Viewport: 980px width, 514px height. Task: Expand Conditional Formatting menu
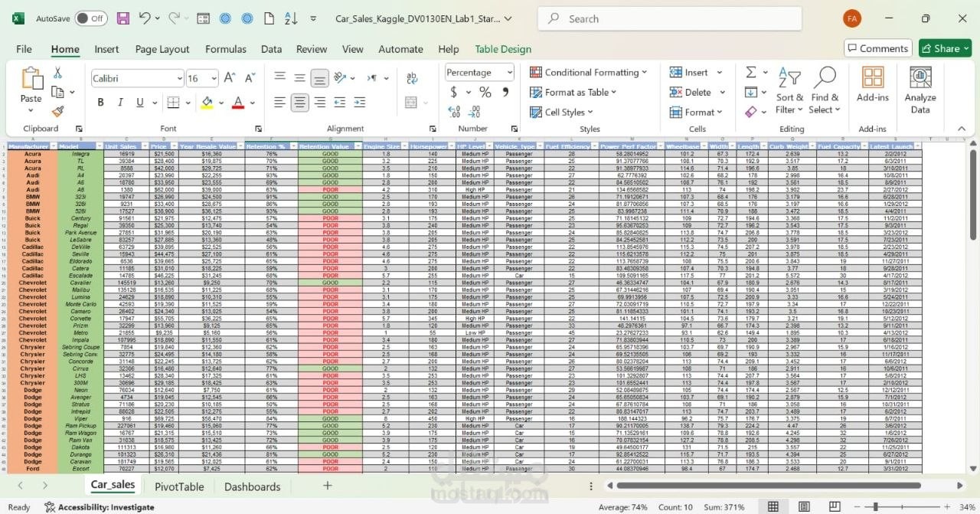point(588,72)
